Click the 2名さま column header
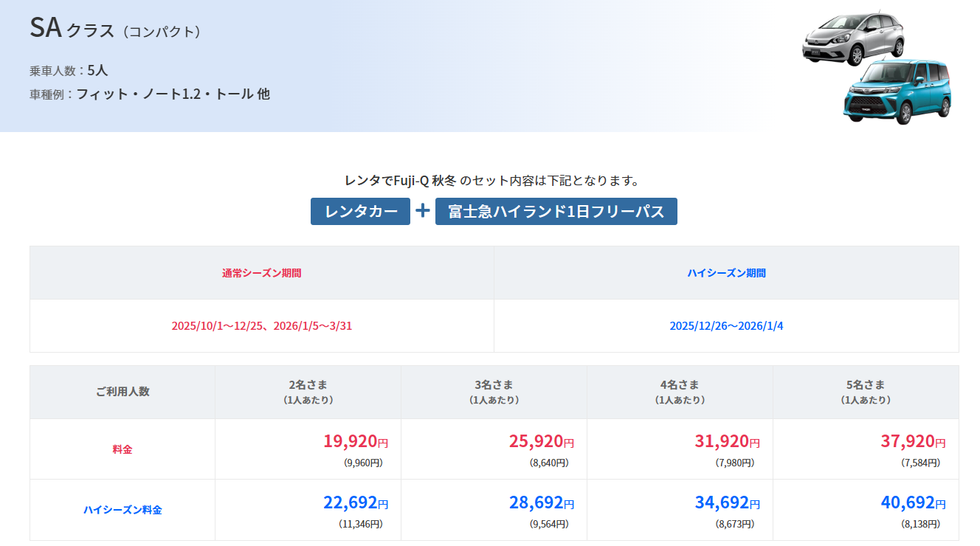Screen dimensions: 980x546 (x=308, y=392)
